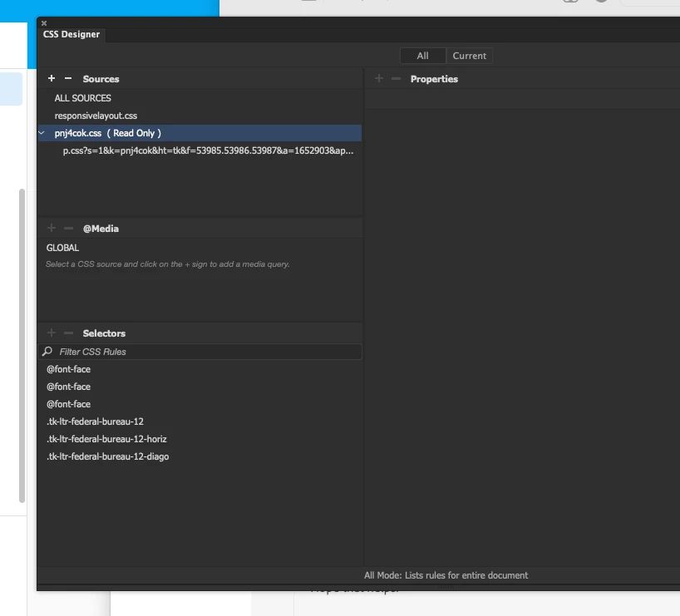Click the add property plus icon
The image size is (680, 616).
tap(378, 78)
